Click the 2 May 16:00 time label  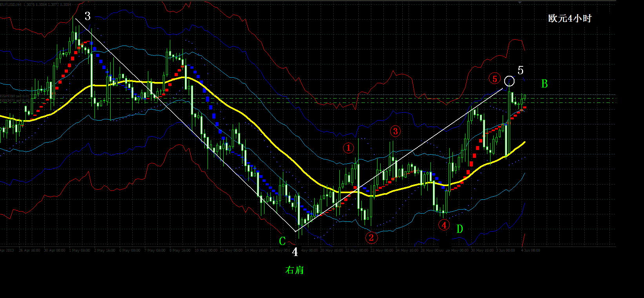click(x=105, y=250)
